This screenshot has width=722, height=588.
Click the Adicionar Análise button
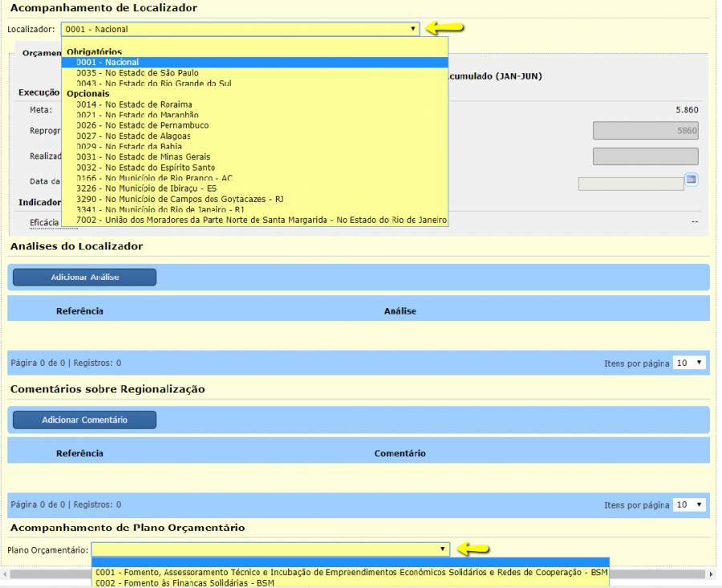pos(85,278)
